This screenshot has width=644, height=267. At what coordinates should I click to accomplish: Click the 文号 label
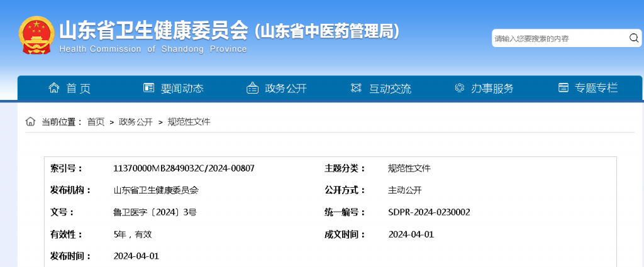[62, 212]
